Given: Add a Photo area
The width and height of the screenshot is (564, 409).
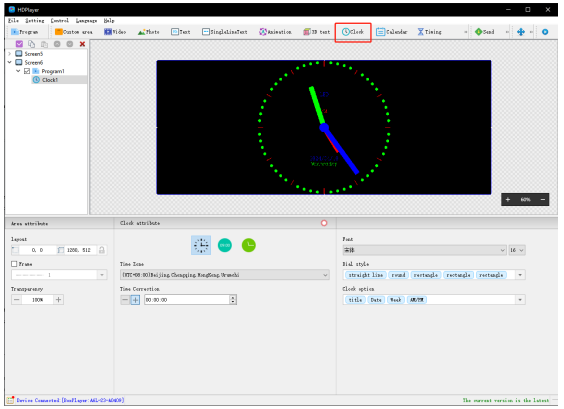Looking at the screenshot, I should pyautogui.click(x=149, y=32).
